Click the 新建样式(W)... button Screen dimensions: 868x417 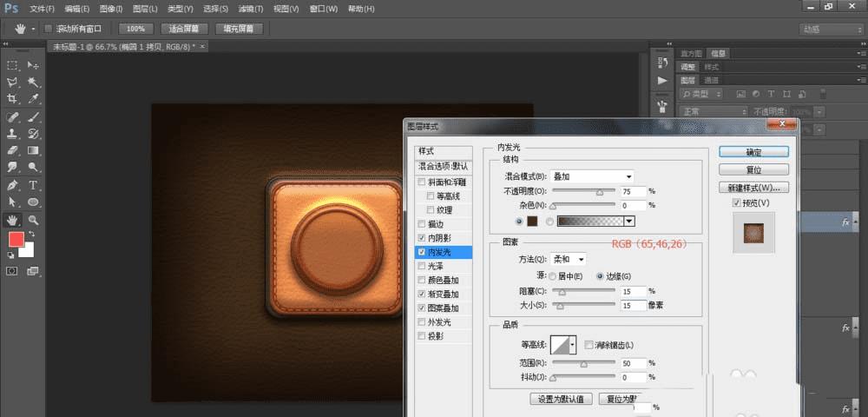coord(753,188)
